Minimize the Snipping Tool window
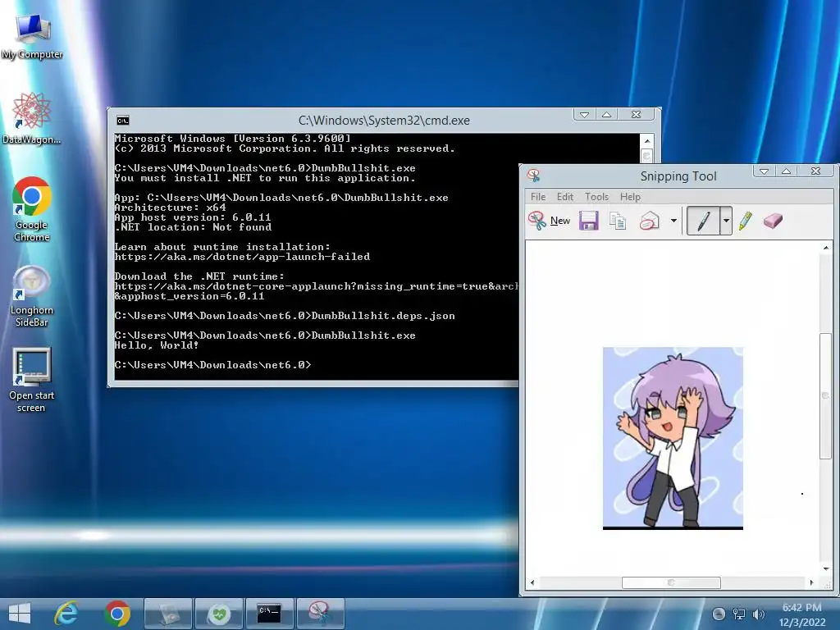840x630 pixels. 765,171
